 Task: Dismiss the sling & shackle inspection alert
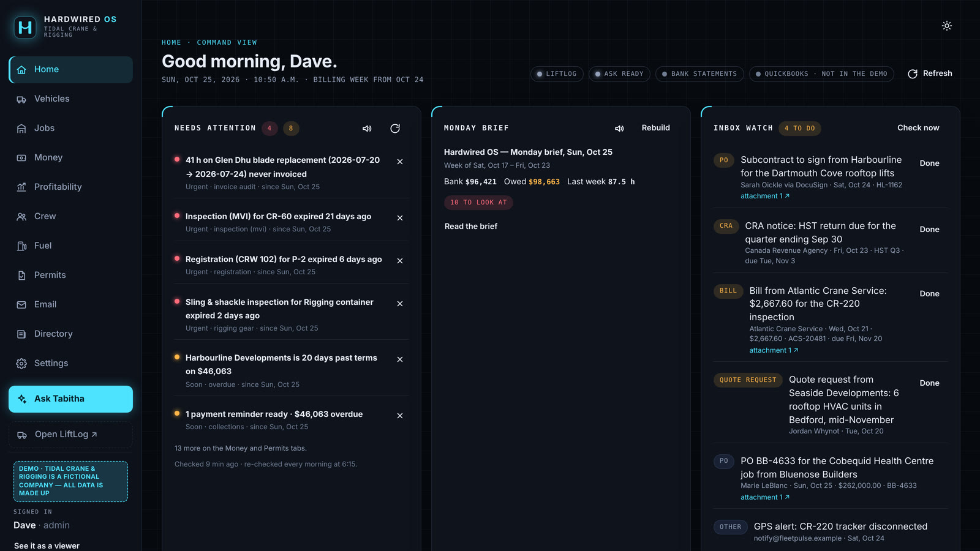pos(400,304)
